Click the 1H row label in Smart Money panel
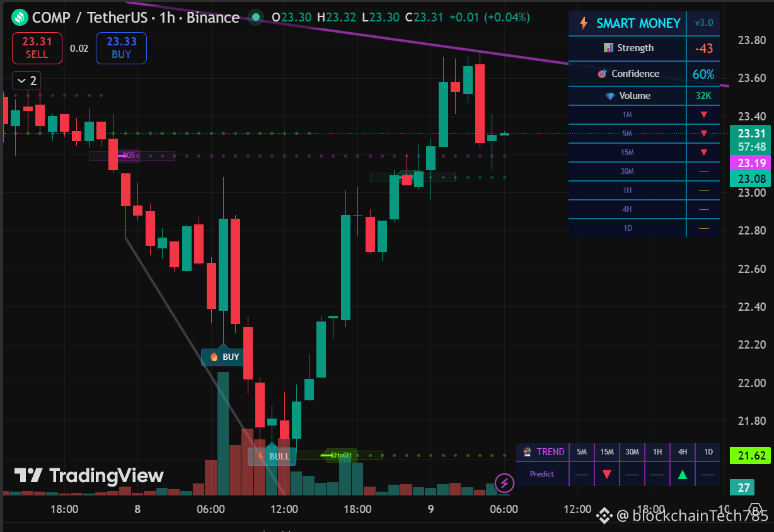Viewport: 774px width, 532px height. [x=627, y=190]
